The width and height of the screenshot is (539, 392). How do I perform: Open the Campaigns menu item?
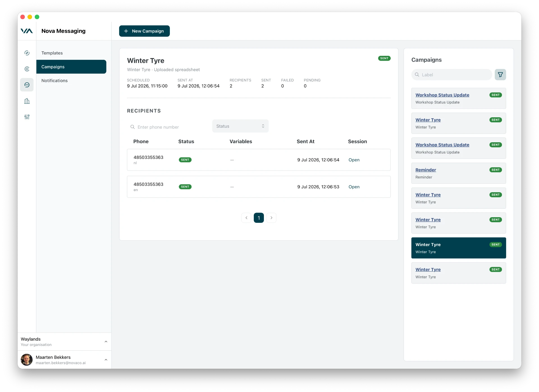click(71, 67)
